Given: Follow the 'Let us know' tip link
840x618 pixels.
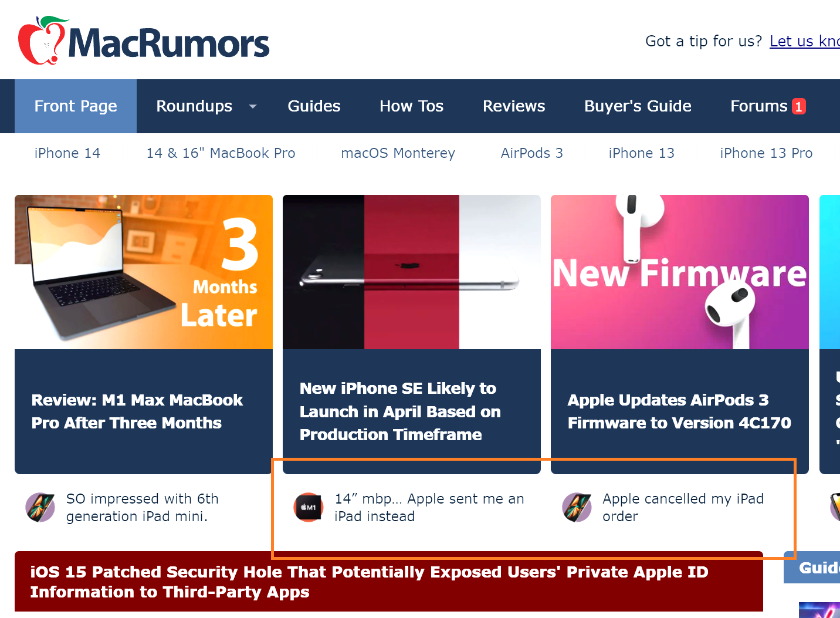Looking at the screenshot, I should point(804,41).
